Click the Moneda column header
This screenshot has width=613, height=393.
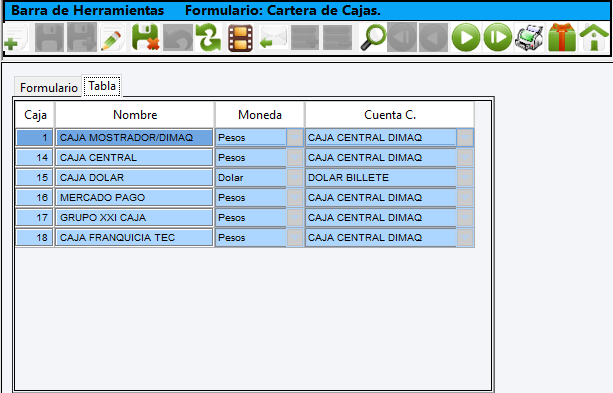click(x=260, y=115)
